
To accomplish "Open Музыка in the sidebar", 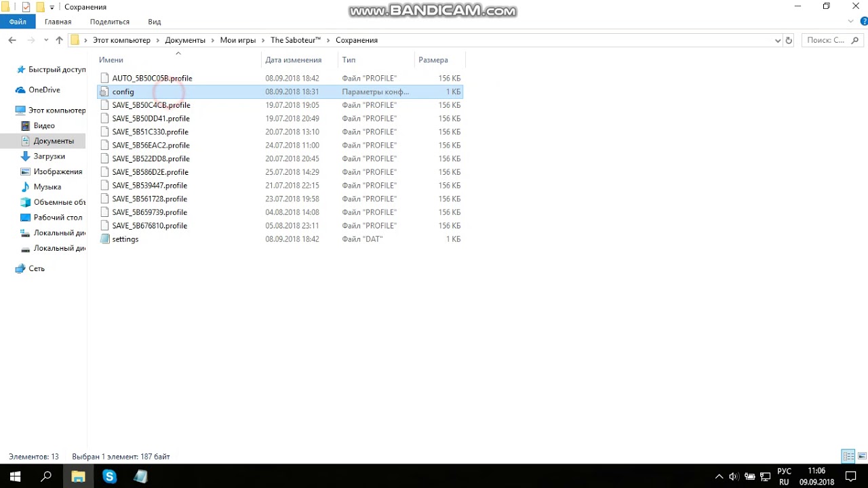I will click(47, 186).
